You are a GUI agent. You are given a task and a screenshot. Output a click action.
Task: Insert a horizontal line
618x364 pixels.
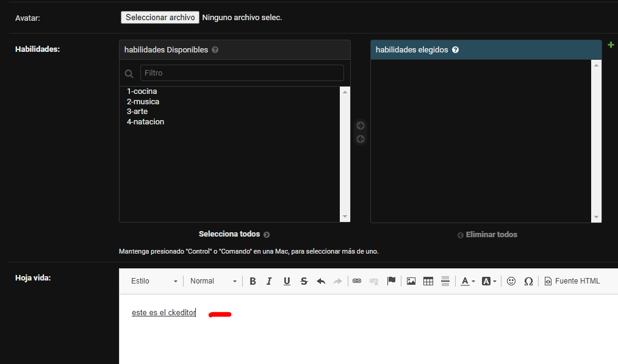(445, 281)
